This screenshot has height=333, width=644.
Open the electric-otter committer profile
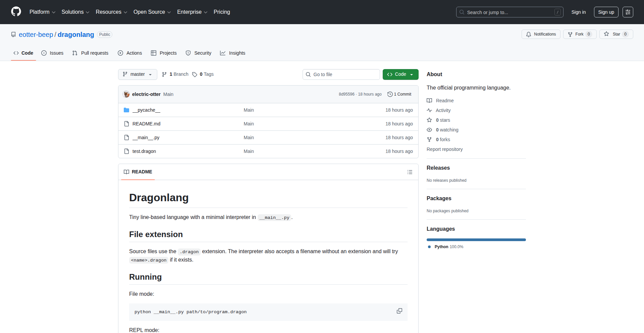point(146,94)
